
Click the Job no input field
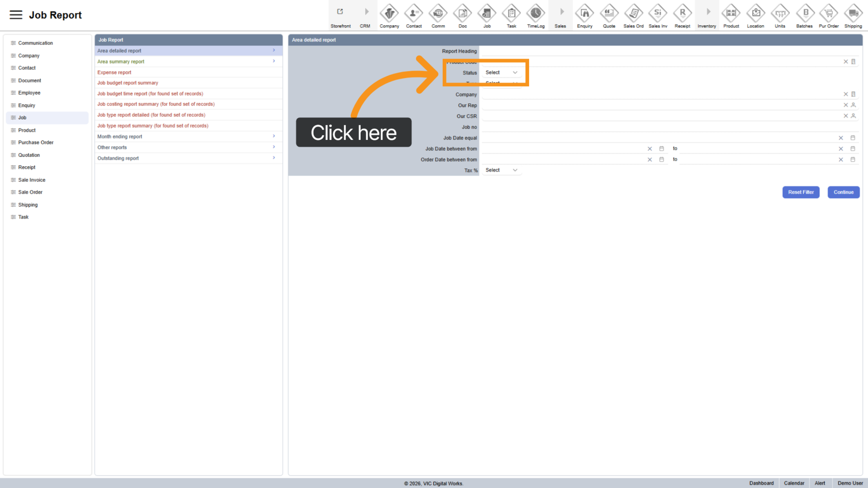tap(667, 127)
